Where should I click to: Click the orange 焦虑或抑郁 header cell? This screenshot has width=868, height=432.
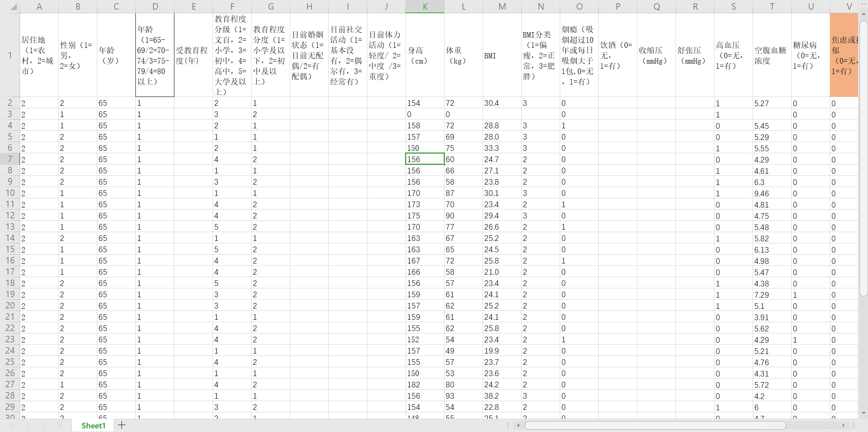tap(844, 55)
